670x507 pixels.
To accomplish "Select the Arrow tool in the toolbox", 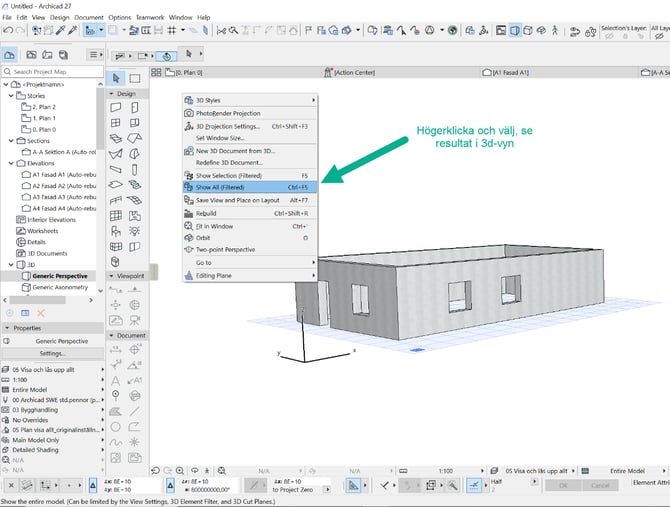I will coord(116,78).
